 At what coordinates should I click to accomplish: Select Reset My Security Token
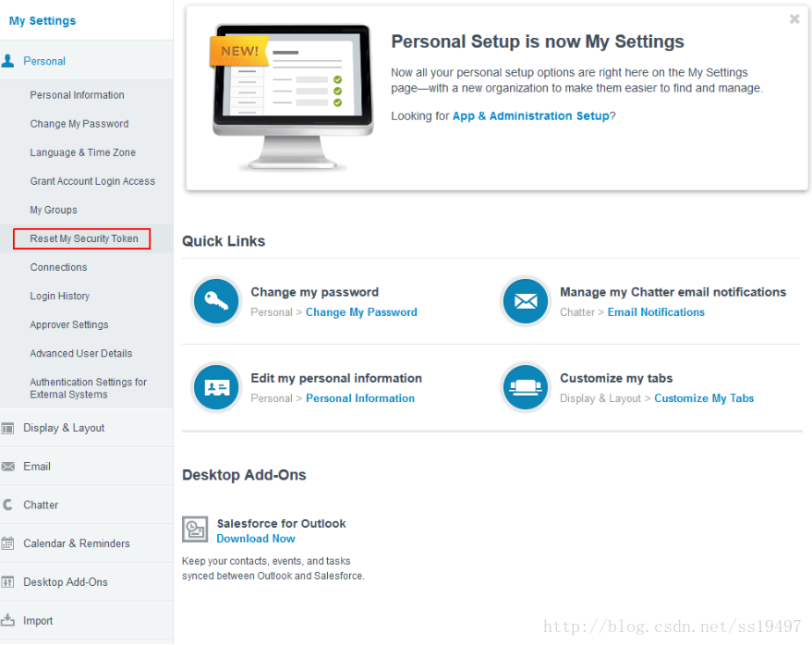[84, 238]
